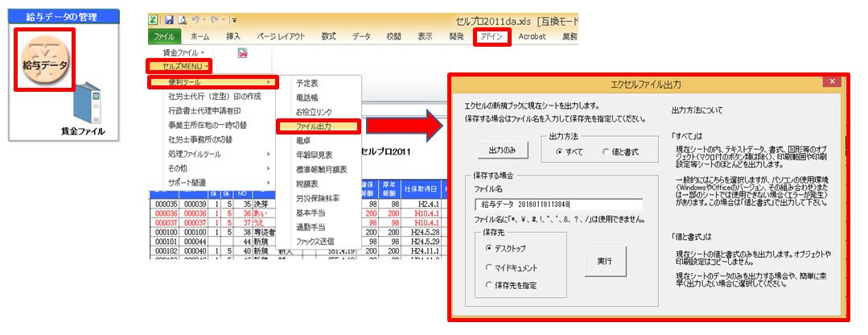Viewport: 868px width, 335px height.
Task: Expand the 賃金ファイル dropdown menu
Action: (183, 52)
